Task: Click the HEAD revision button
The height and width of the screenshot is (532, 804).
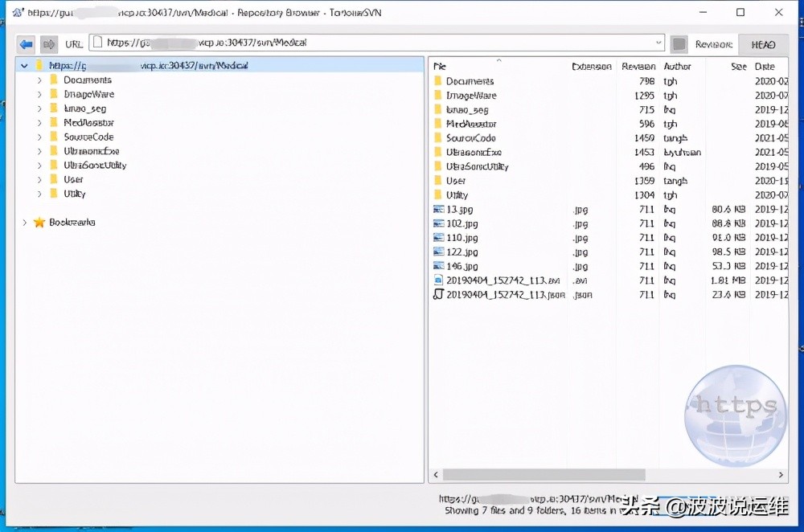Action: [763, 44]
